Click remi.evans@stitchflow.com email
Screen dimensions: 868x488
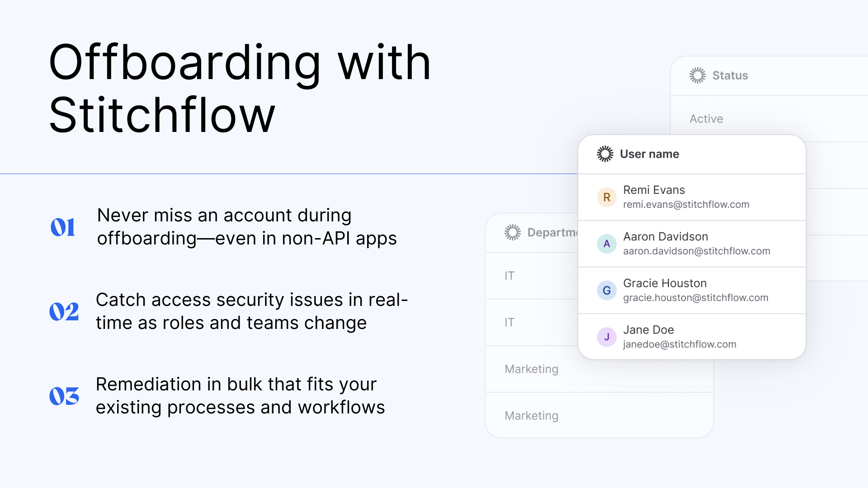[686, 205]
